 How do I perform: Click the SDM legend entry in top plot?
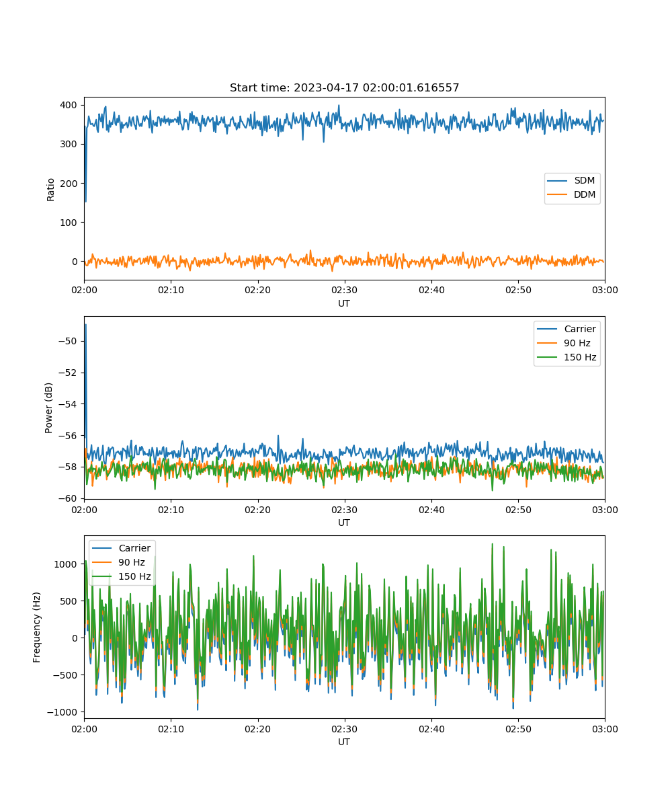click(585, 181)
